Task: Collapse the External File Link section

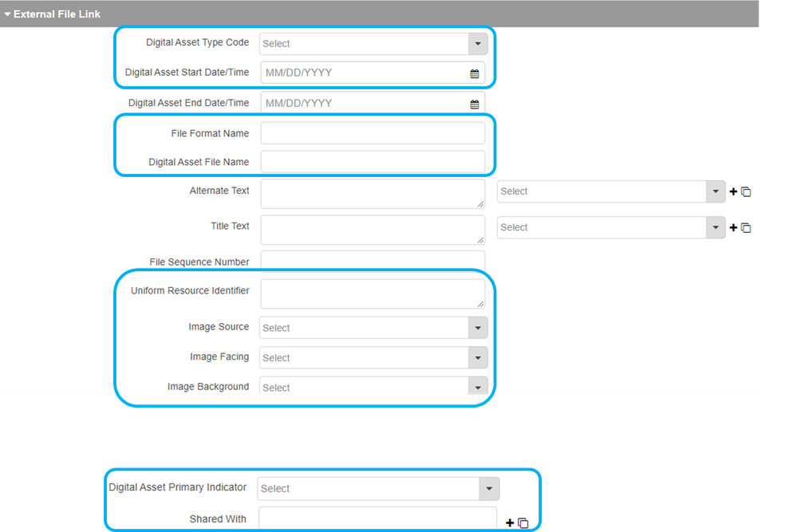Action: [8, 14]
